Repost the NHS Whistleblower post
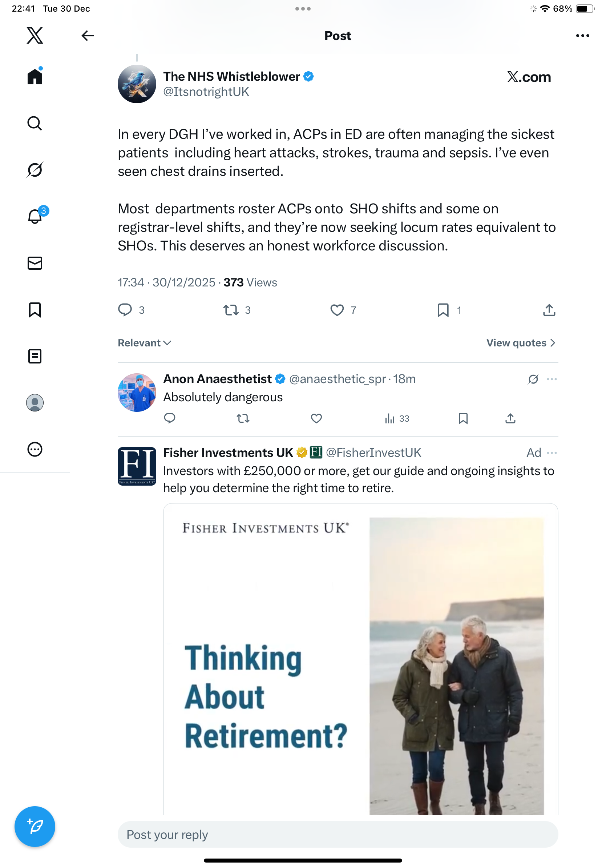 tap(231, 310)
